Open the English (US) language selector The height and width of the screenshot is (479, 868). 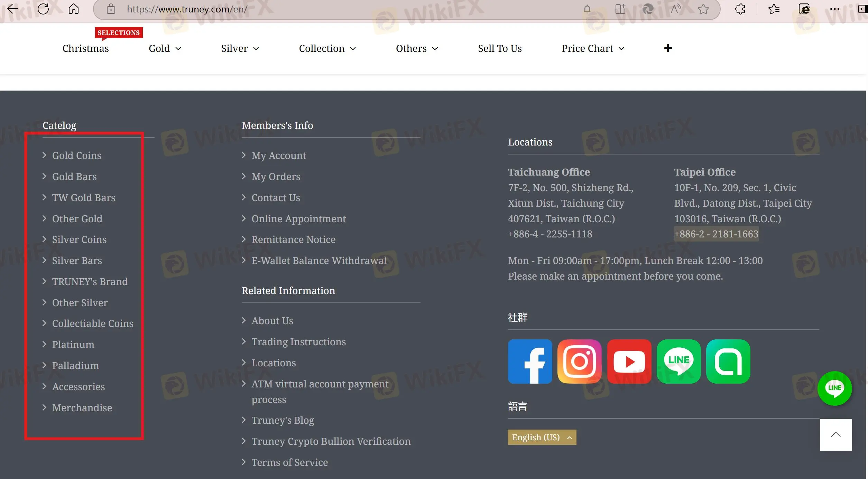[542, 437]
